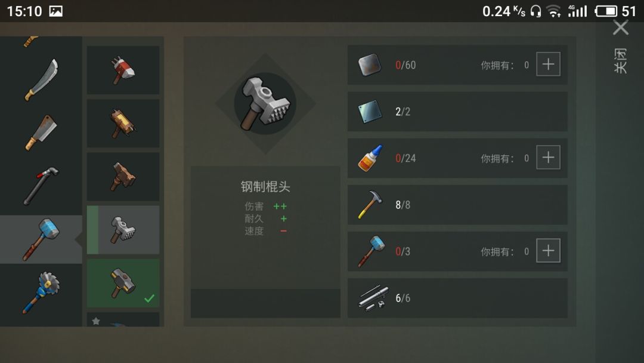Tap the glue bottle ingredient icon
The width and height of the screenshot is (644, 363).
click(370, 158)
